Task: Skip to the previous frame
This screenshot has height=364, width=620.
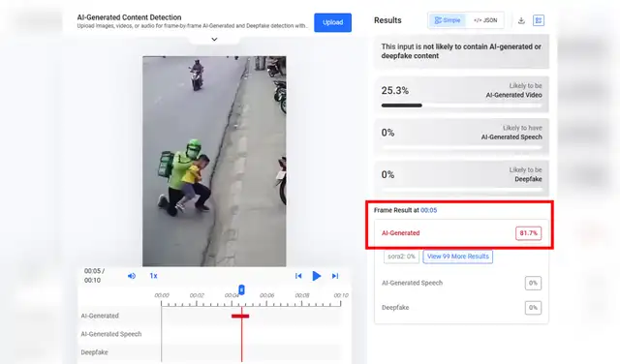Action: [x=298, y=276]
